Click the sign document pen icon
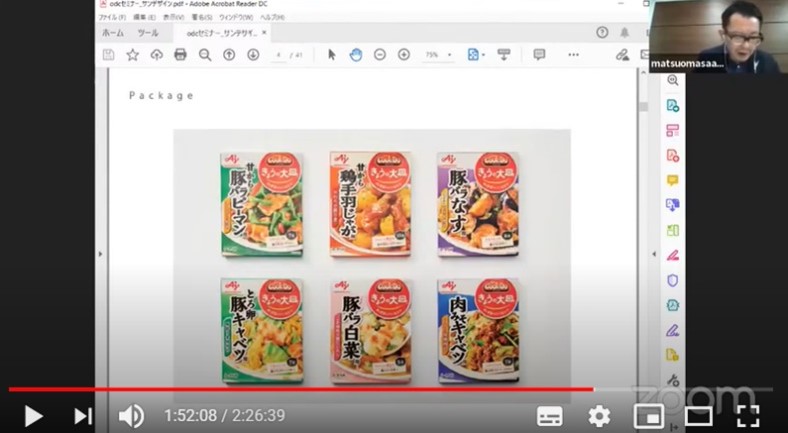This screenshot has width=788, height=433. coord(622,55)
